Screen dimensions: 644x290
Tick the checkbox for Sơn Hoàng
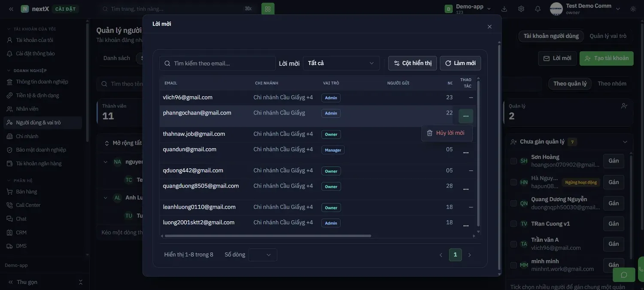513,161
